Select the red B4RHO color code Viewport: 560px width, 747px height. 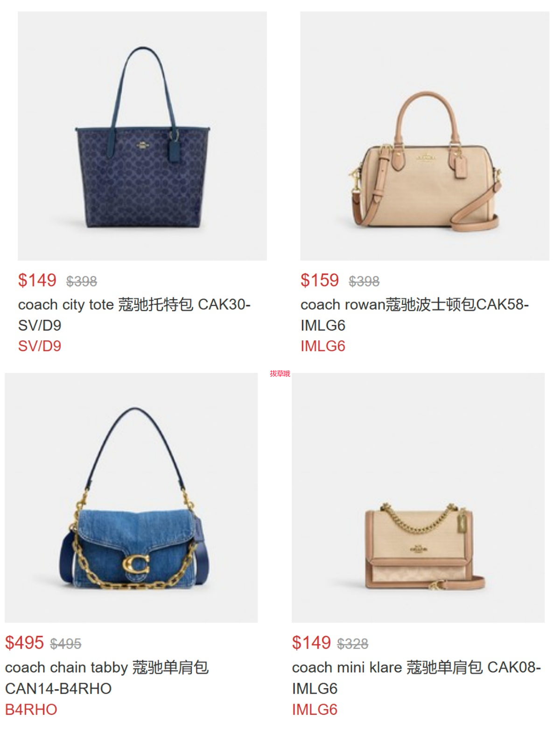(31, 709)
